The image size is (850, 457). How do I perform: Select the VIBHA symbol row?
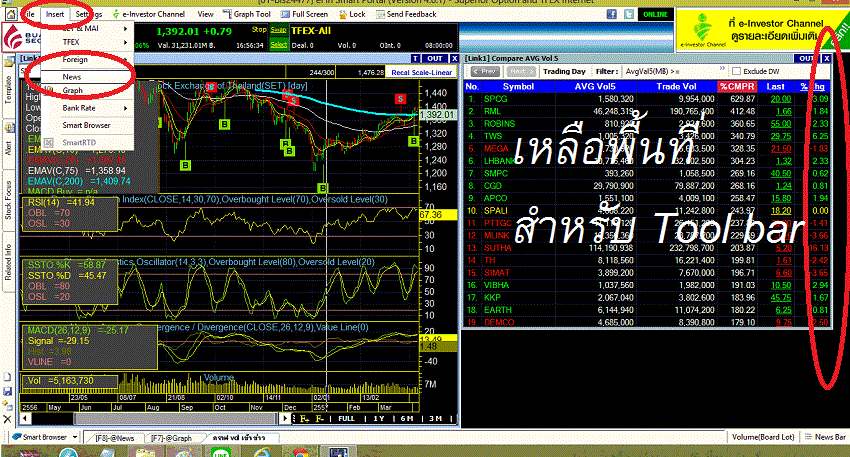(x=648, y=285)
